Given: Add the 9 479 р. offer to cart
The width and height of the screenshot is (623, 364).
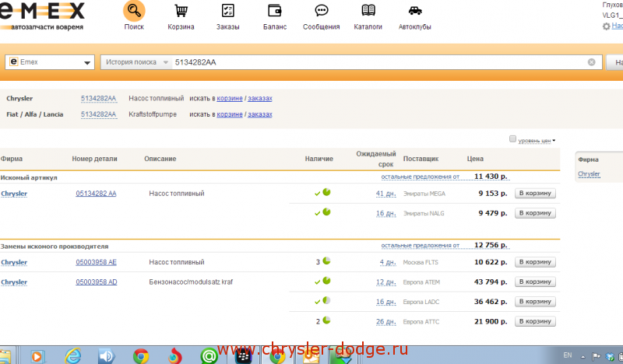Looking at the screenshot, I should pyautogui.click(x=535, y=213).
